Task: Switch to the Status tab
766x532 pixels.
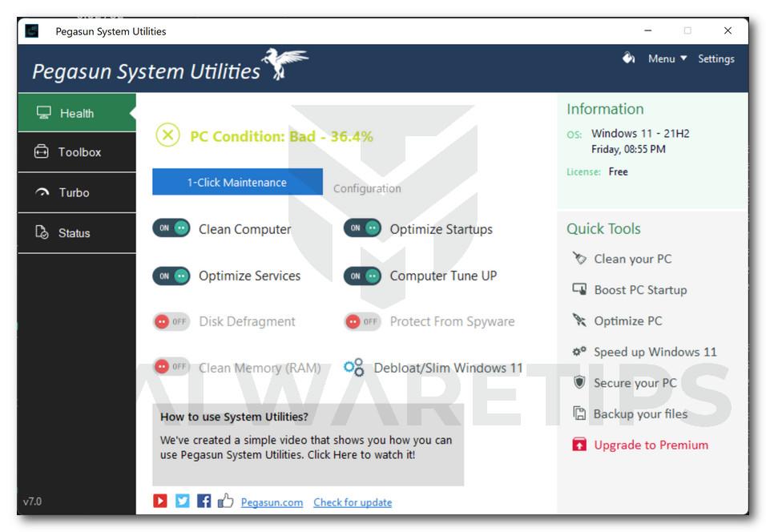Action: tap(77, 233)
